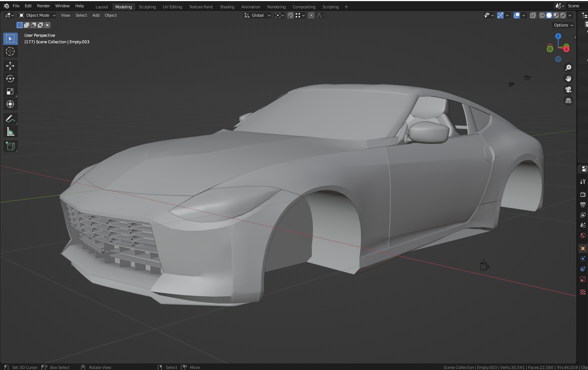The height and width of the screenshot is (370, 588).
Task: Open the File menu
Action: (16, 6)
